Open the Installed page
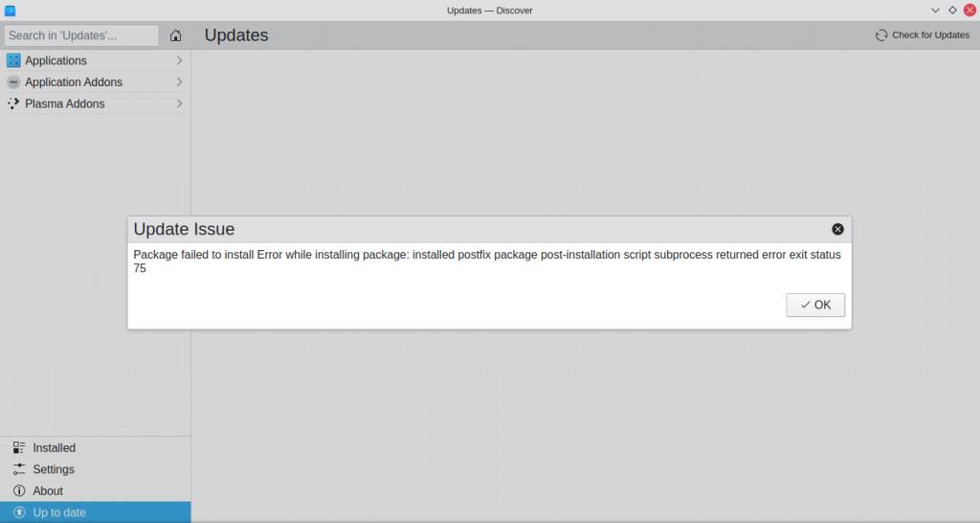 [54, 447]
